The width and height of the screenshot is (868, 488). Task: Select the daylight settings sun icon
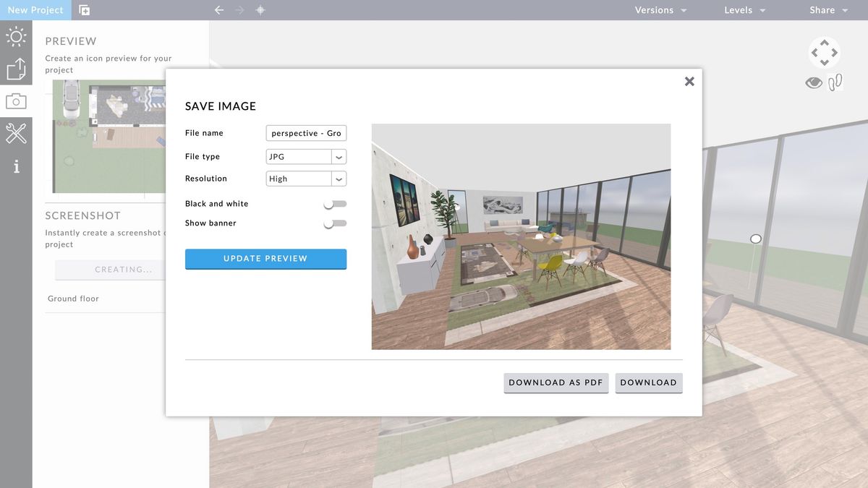[16, 35]
